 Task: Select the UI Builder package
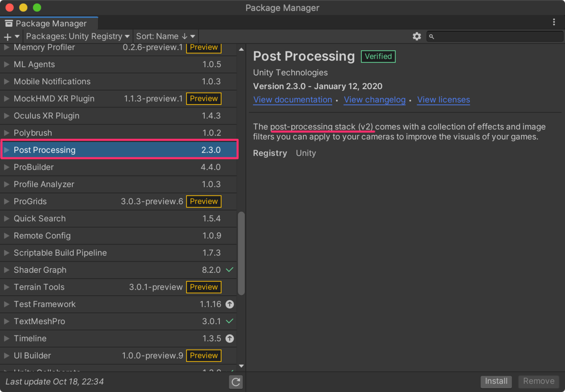118,356
